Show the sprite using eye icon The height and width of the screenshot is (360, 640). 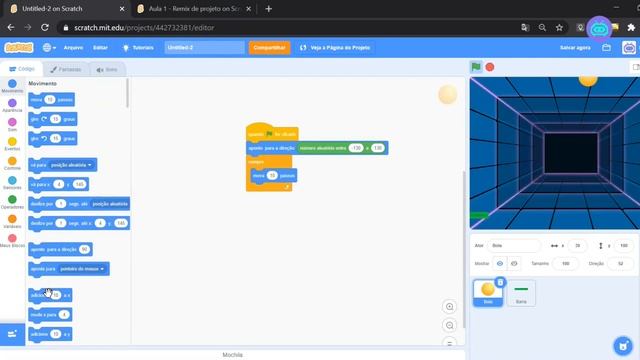(500, 264)
